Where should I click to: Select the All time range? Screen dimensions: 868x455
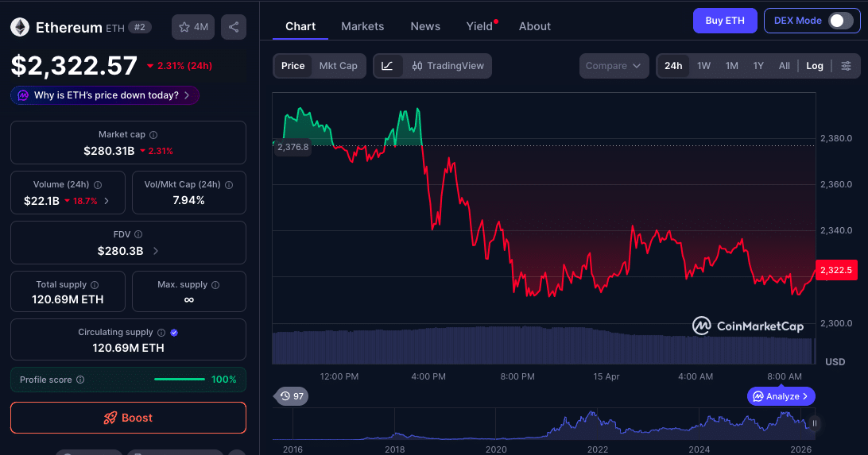tap(785, 66)
